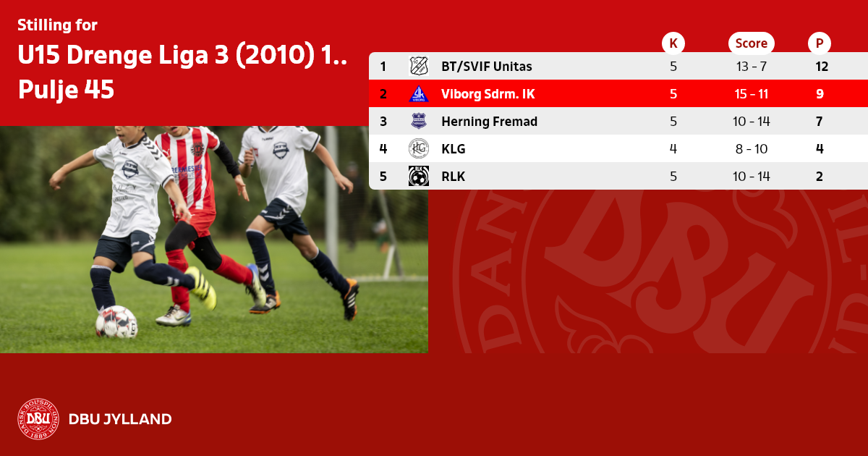The height and width of the screenshot is (456, 868).
Task: Click the BT/SVIF Unitas club logo
Action: 419,67
